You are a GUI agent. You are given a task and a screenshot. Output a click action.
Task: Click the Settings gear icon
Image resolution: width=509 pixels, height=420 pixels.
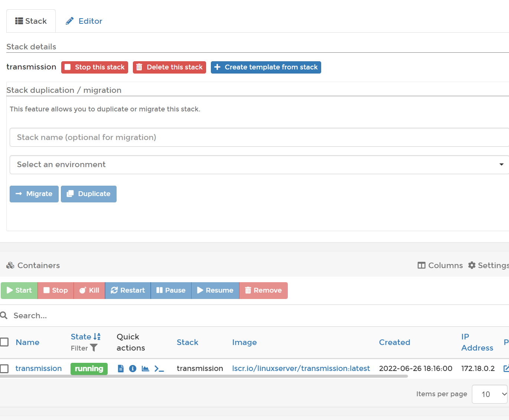click(x=472, y=265)
